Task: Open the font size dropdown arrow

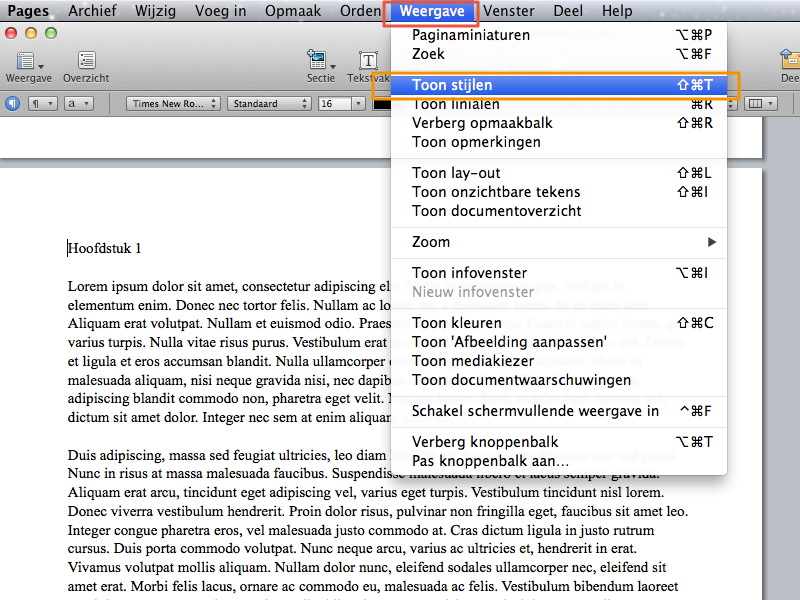Action: pos(359,104)
